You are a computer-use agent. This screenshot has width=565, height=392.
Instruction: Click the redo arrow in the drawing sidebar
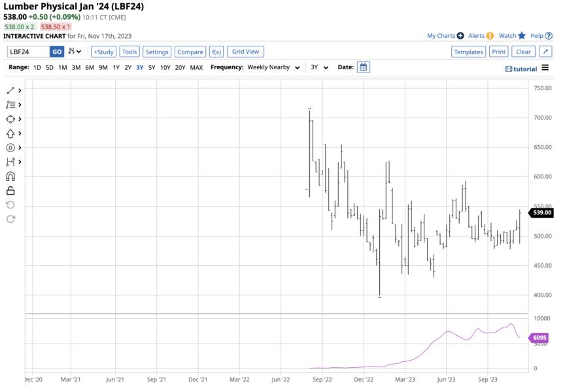point(9,219)
